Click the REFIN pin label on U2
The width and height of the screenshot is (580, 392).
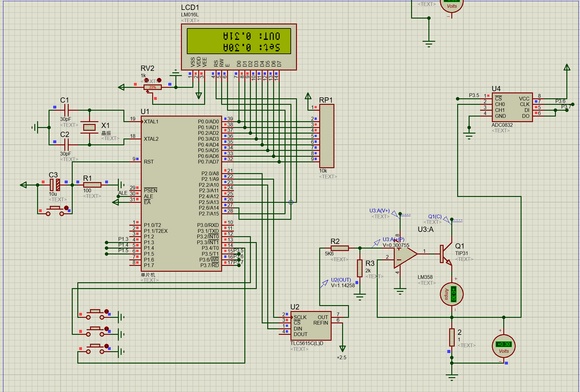click(x=320, y=323)
